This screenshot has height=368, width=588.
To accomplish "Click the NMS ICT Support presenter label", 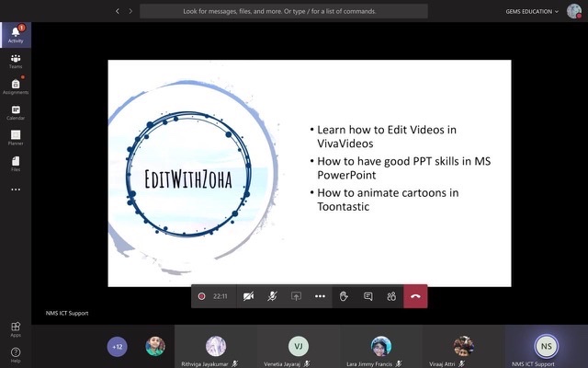I will click(67, 313).
